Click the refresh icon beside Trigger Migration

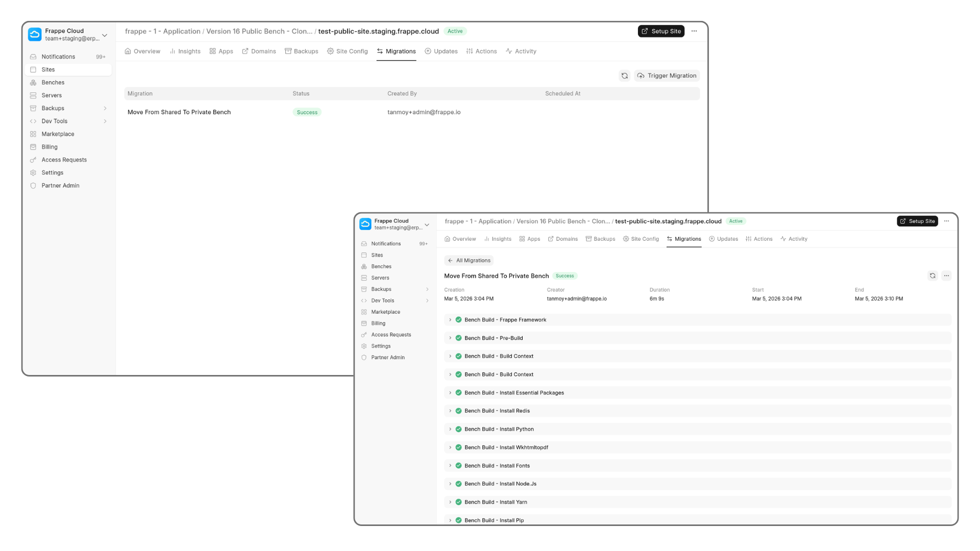point(624,76)
